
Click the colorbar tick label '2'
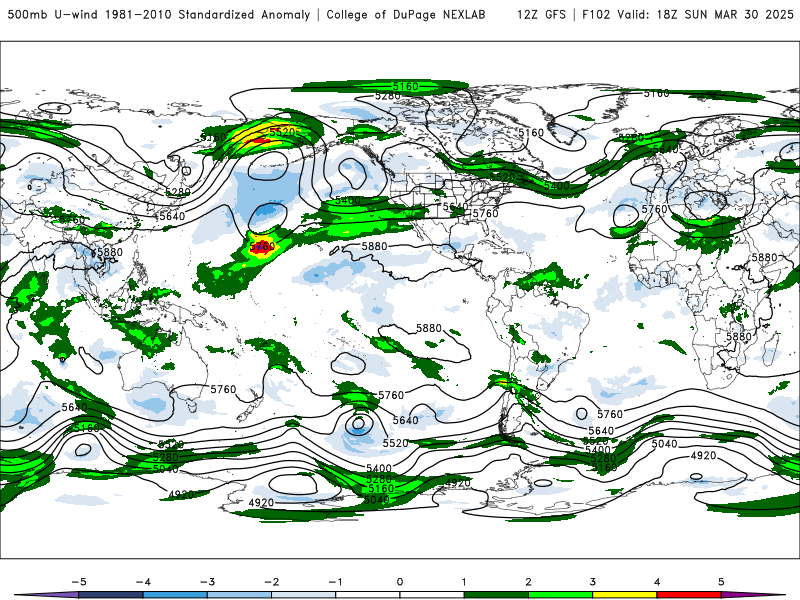pos(528,582)
